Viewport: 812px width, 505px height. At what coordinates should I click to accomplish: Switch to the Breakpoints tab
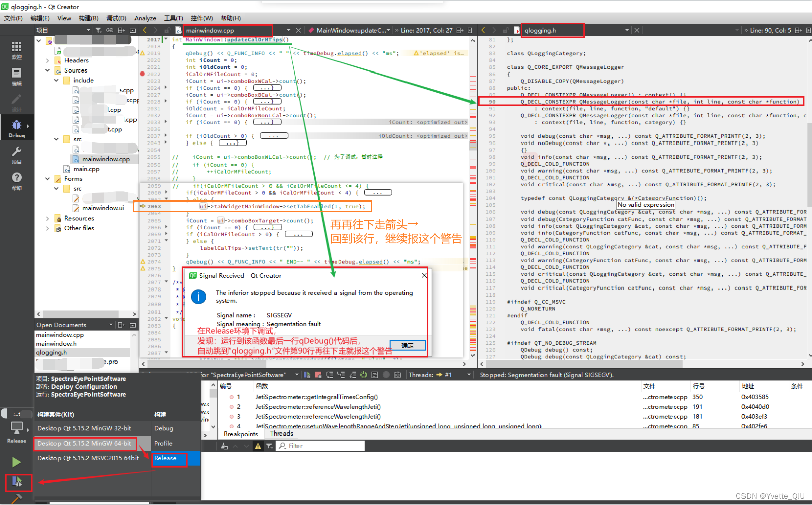coord(241,434)
